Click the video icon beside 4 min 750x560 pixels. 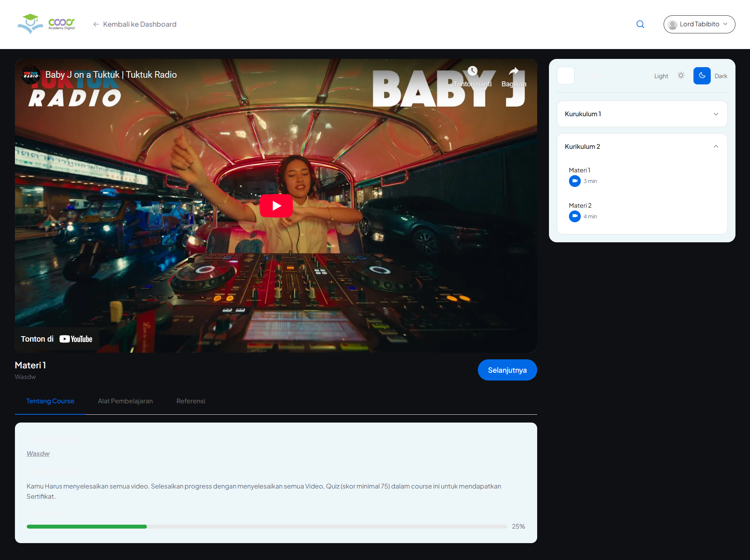(575, 216)
